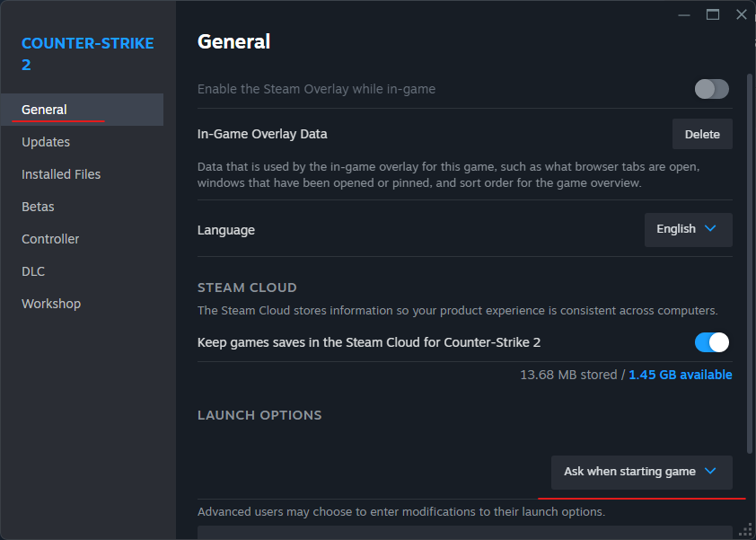This screenshot has width=756, height=540.
Task: Open the Workshop section
Action: [x=51, y=304]
